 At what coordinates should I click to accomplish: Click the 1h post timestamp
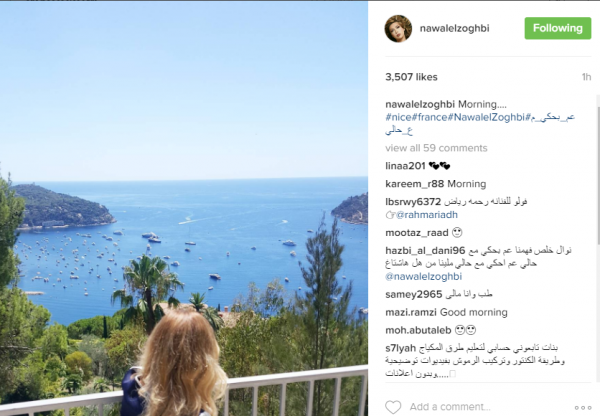coord(586,77)
